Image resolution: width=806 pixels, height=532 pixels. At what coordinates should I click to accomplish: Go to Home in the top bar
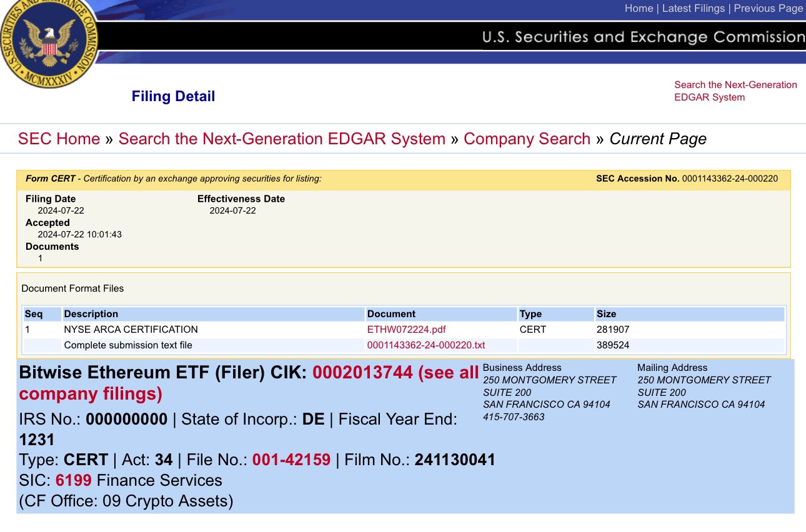click(639, 8)
